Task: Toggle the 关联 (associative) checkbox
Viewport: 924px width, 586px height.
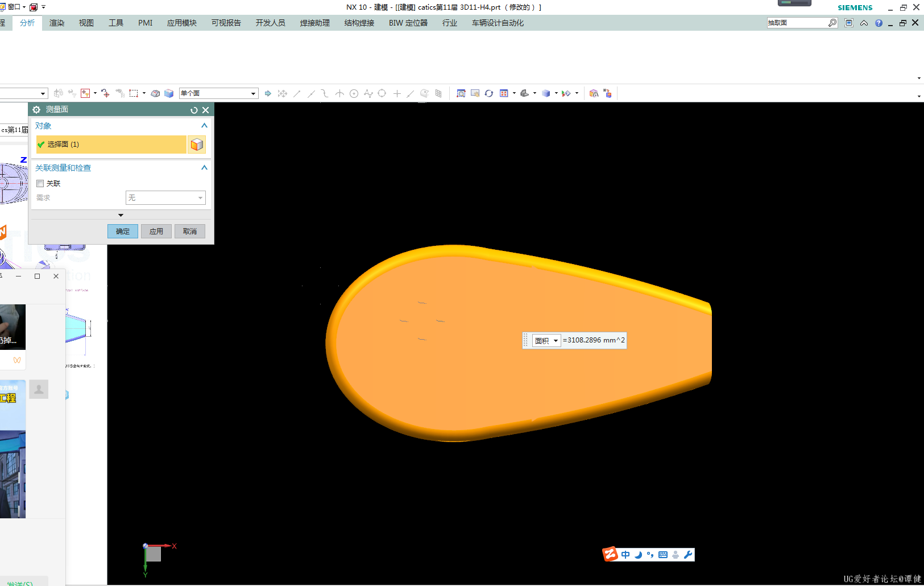Action: (x=40, y=183)
